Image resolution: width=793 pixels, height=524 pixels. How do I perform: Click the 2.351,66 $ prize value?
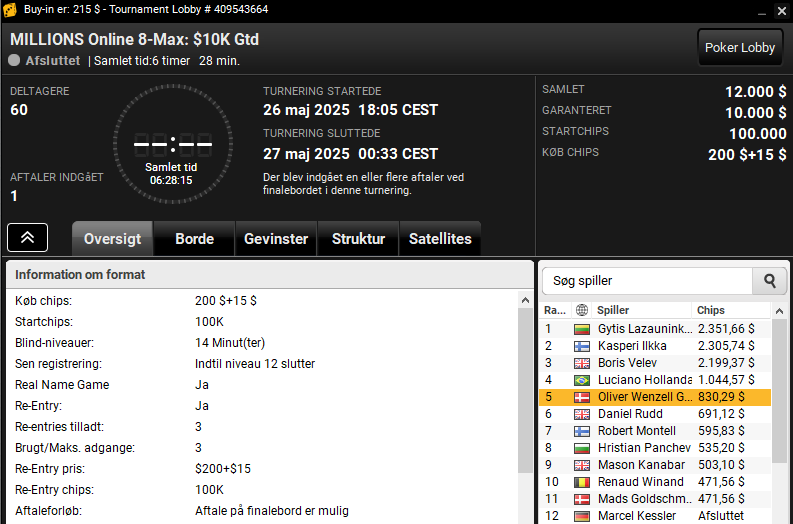[726, 329]
